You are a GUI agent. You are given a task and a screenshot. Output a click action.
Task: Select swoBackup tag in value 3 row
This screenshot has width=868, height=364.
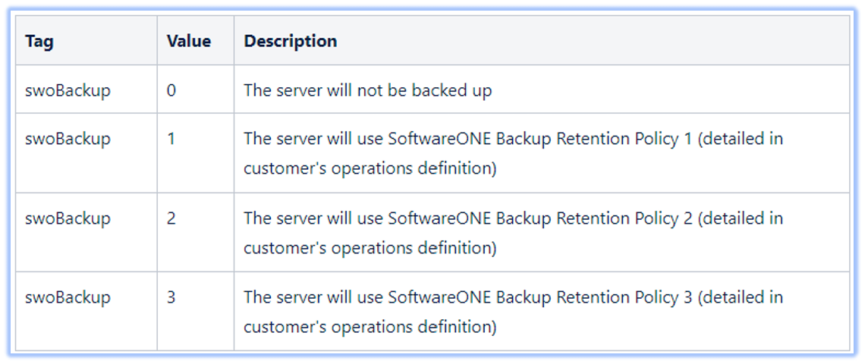[68, 297]
